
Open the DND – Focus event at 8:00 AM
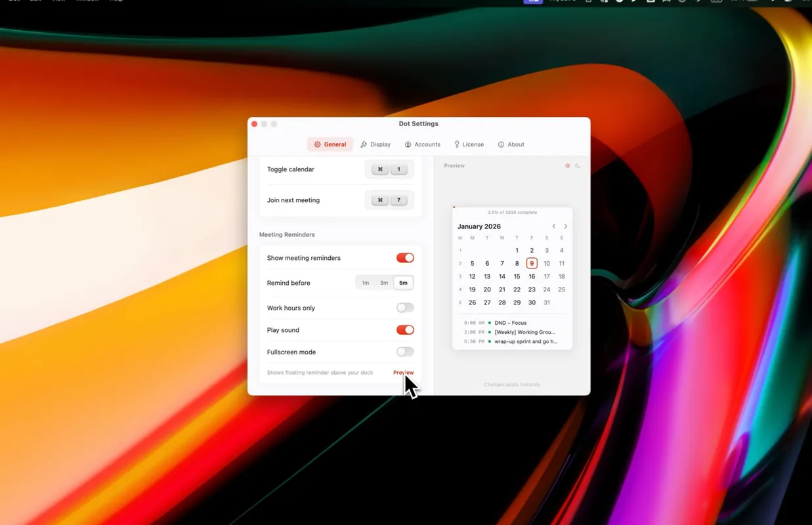510,323
